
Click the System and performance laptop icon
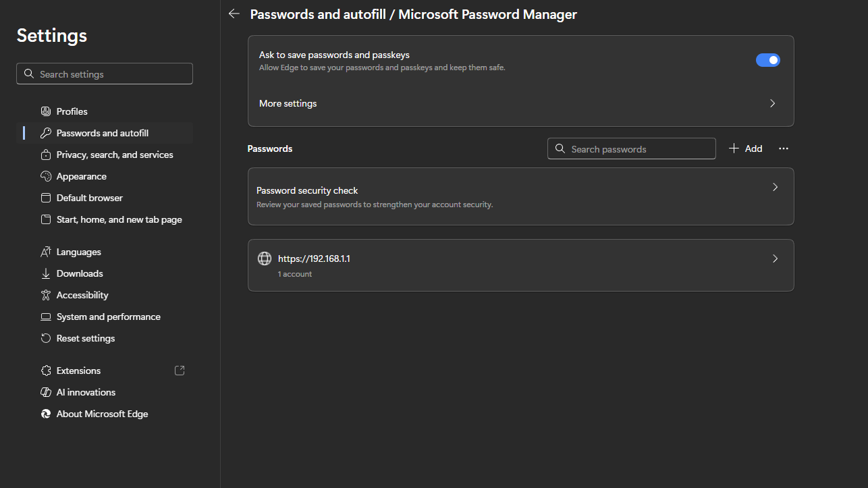click(46, 317)
